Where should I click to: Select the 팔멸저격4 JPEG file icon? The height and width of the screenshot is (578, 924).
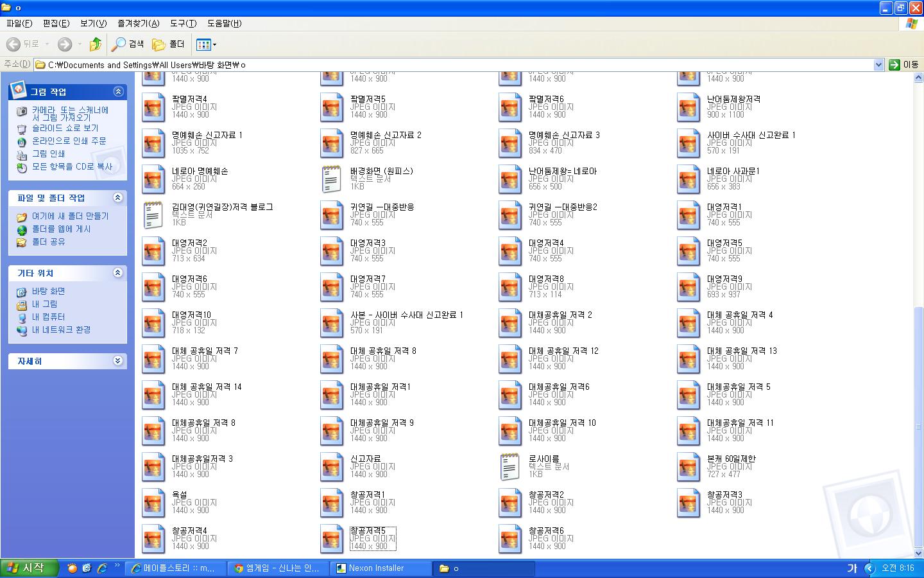153,107
